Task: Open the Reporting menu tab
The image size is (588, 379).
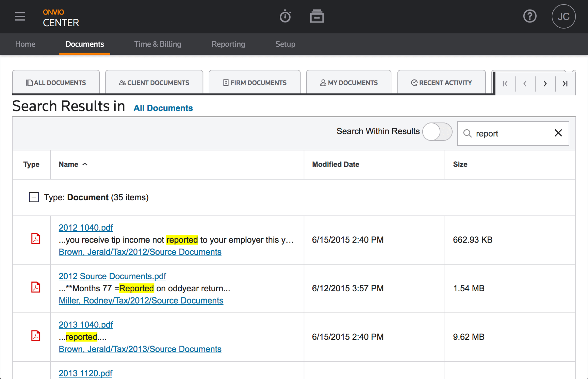Action: tap(228, 44)
